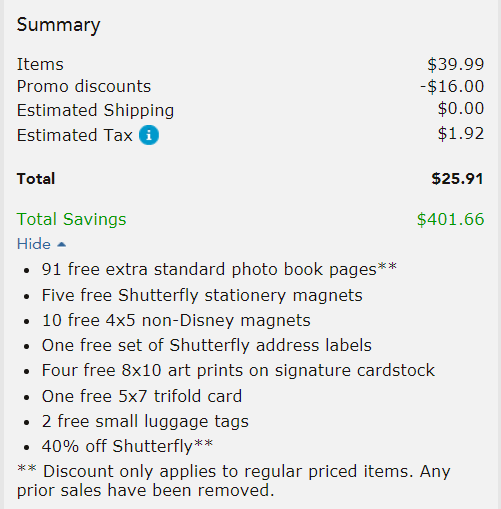Click the $401.66 savings amount
This screenshot has width=501, height=509.
(450, 219)
